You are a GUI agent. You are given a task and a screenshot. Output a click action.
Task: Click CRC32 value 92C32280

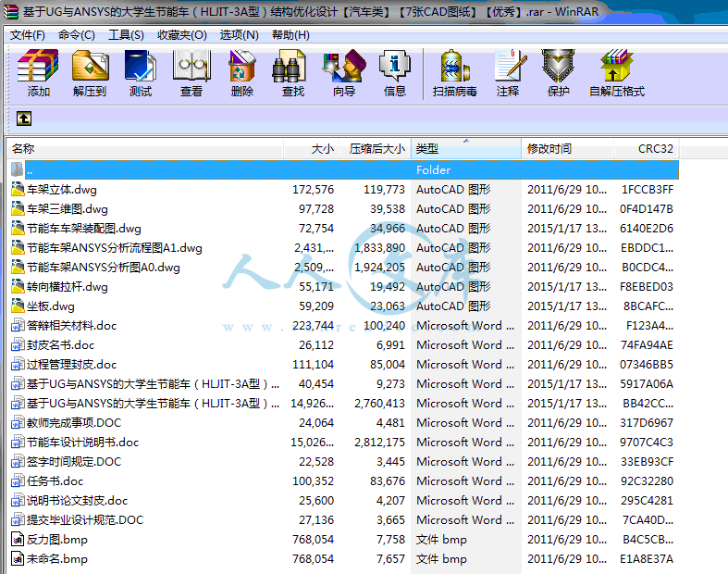647,481
